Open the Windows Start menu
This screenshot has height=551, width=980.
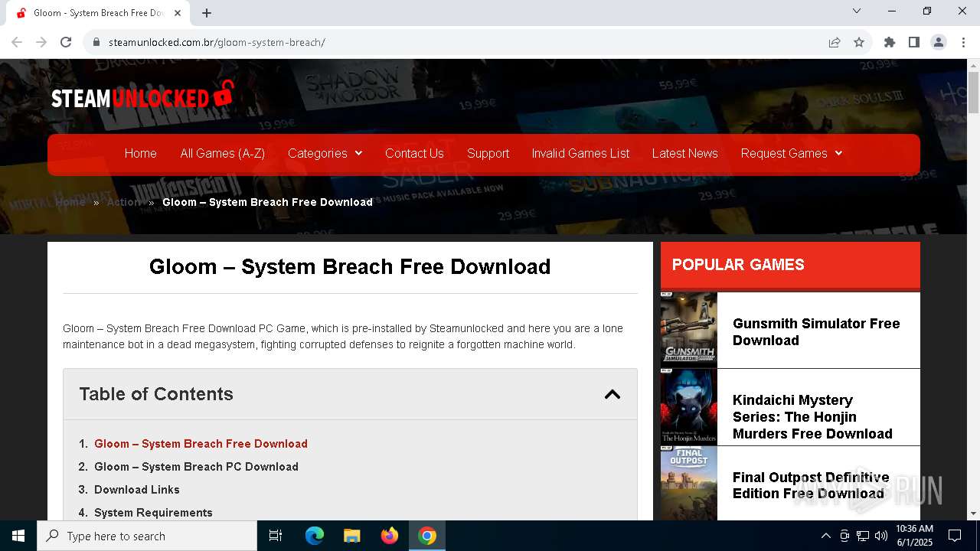click(x=18, y=536)
